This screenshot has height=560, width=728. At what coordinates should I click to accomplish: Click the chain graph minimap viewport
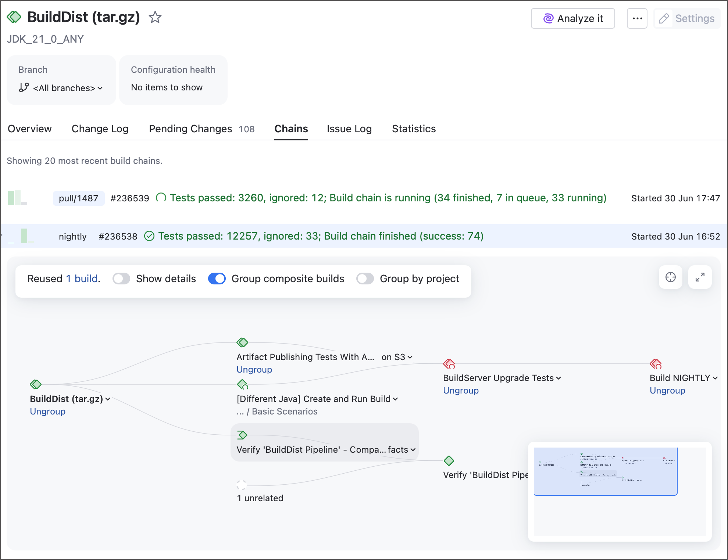[606, 471]
